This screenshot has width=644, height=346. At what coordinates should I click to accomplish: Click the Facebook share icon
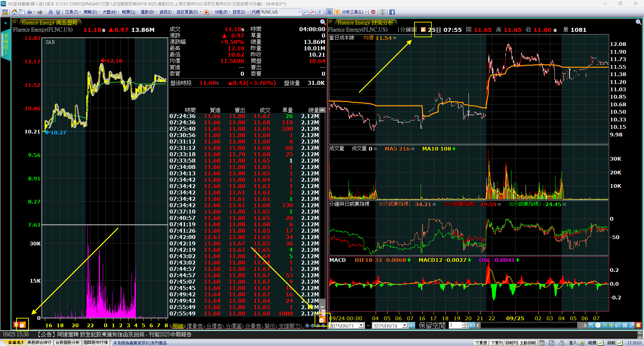click(392, 12)
